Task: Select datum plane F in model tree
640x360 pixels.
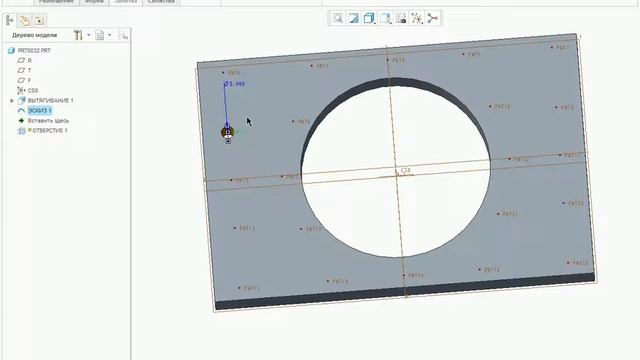Action: (x=24, y=80)
